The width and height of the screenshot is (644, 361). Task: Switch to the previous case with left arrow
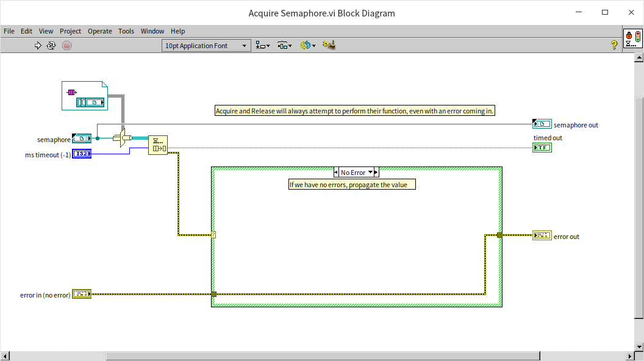(337, 173)
